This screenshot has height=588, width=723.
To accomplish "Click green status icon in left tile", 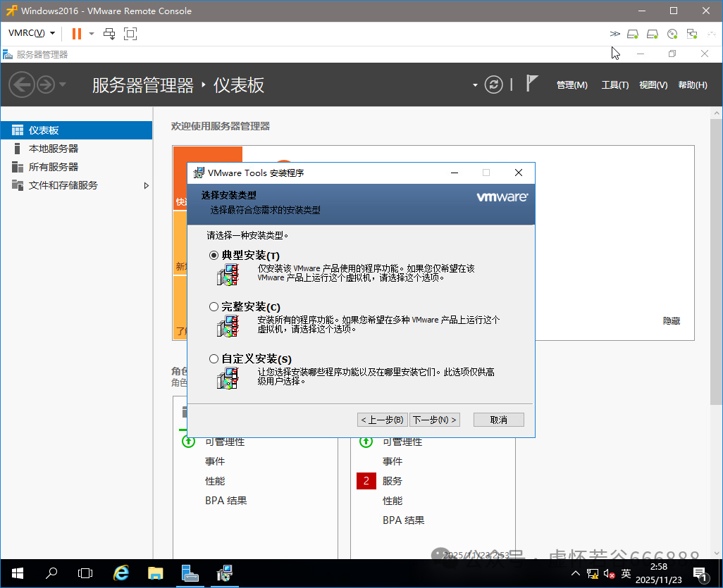I will pos(189,442).
